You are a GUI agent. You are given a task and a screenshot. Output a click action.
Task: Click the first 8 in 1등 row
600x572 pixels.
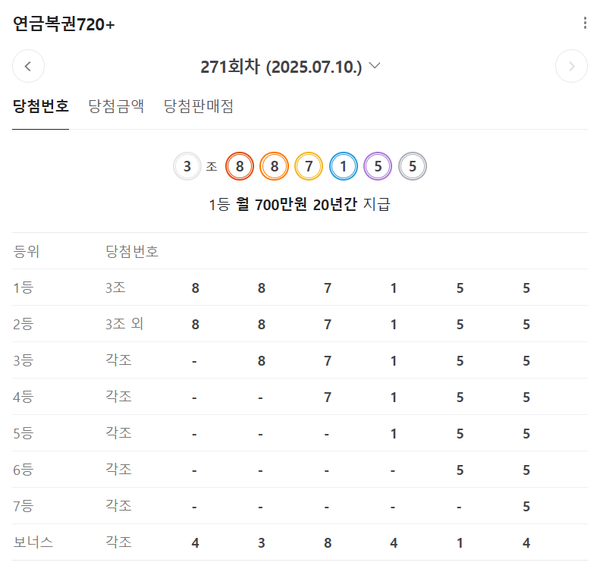click(195, 288)
